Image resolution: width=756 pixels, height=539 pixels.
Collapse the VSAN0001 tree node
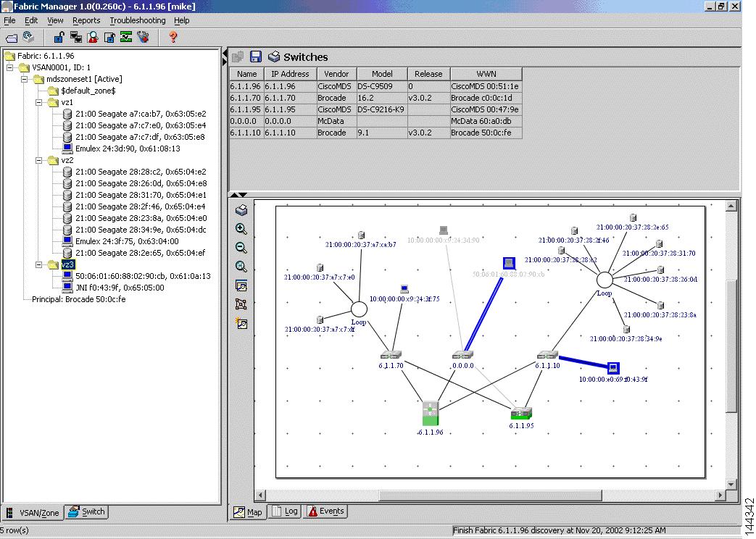click(x=9, y=67)
